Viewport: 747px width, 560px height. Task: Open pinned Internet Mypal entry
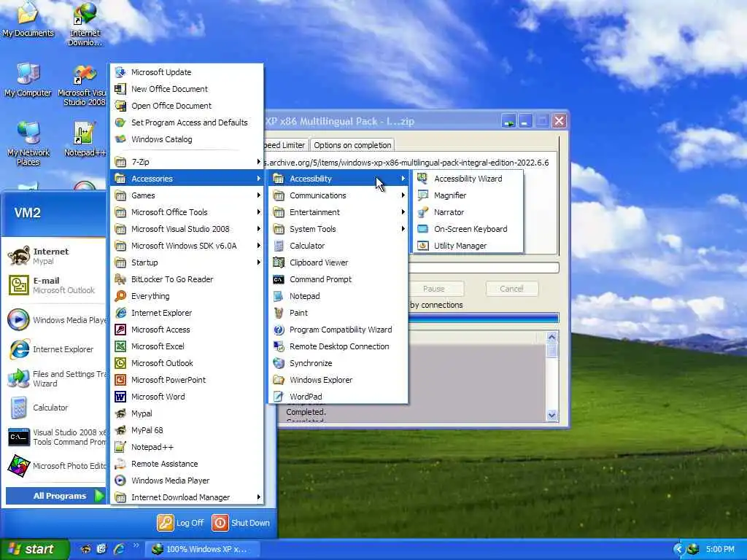(54, 256)
